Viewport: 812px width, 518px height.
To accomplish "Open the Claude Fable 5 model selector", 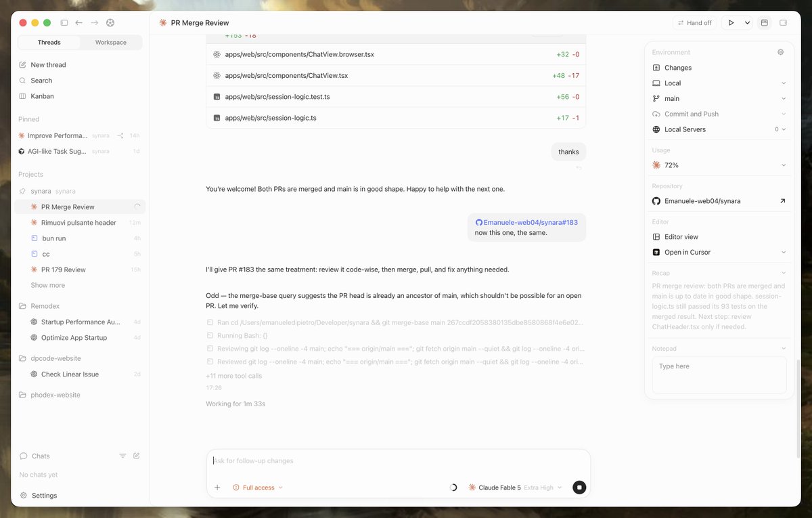I will pyautogui.click(x=515, y=488).
